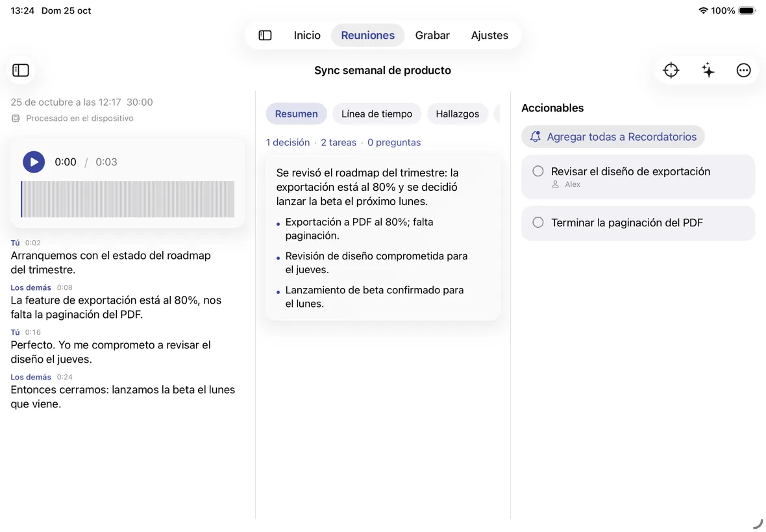Viewport: 766px width, 532px height.
Task: Tap the bell icon in Agregar todas a Recordatorios
Action: pyautogui.click(x=535, y=137)
